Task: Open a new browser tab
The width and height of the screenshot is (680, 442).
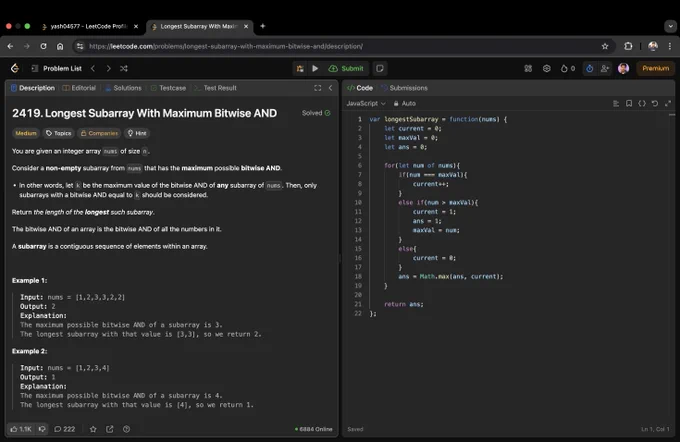Action: point(262,26)
